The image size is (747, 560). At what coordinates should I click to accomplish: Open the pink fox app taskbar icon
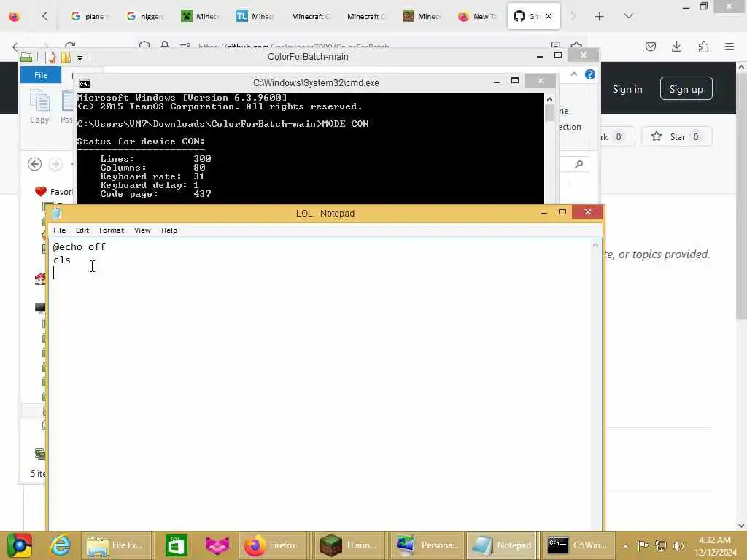(217, 545)
